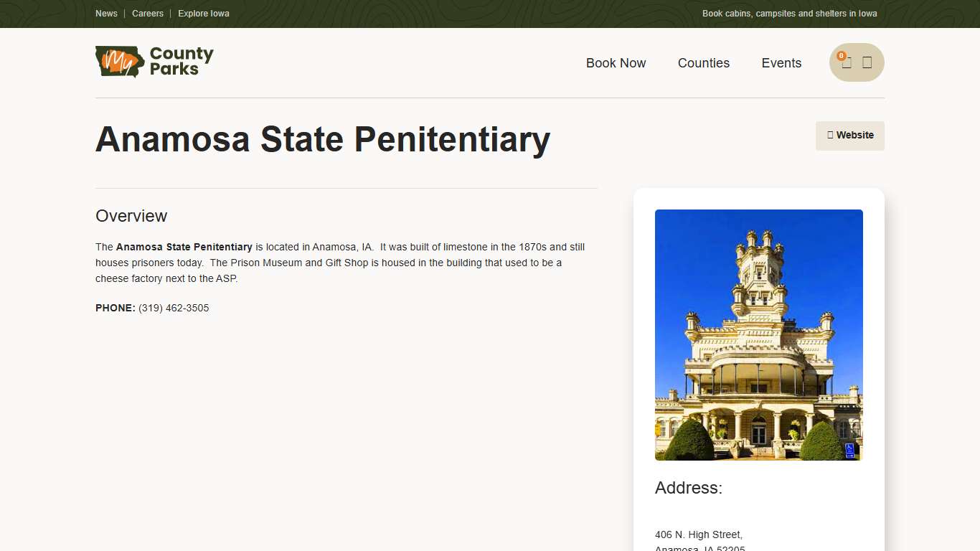Select the Overview section heading
The image size is (980, 551).
point(131,215)
